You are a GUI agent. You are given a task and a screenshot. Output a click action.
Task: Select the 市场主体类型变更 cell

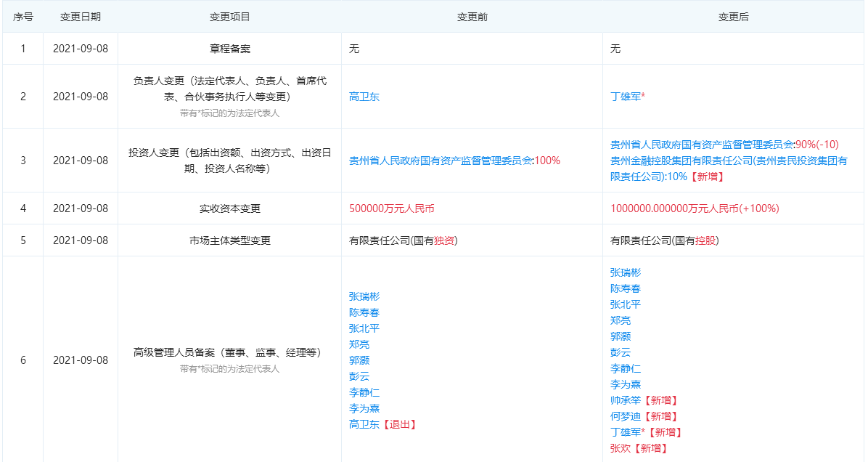coord(230,240)
